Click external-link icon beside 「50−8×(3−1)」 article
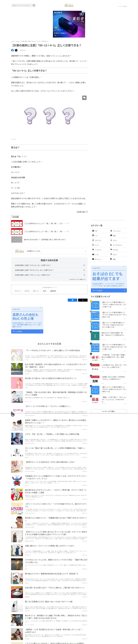This screenshot has height=644, width=138. click(84, 270)
